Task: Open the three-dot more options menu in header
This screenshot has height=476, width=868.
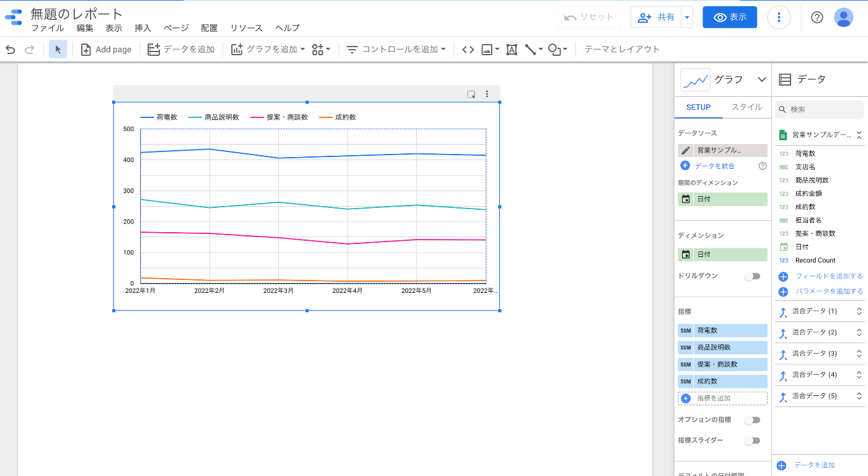Action: (779, 17)
